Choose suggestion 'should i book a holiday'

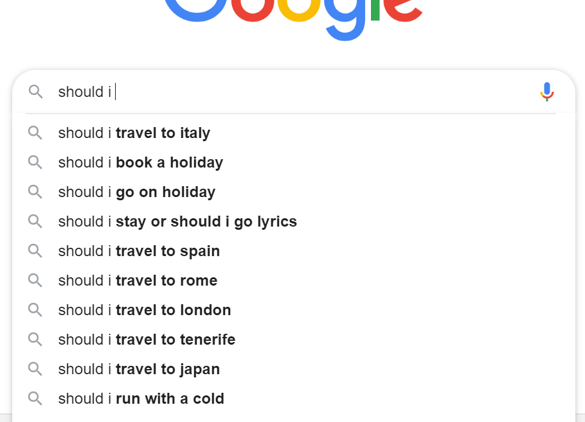point(294,162)
